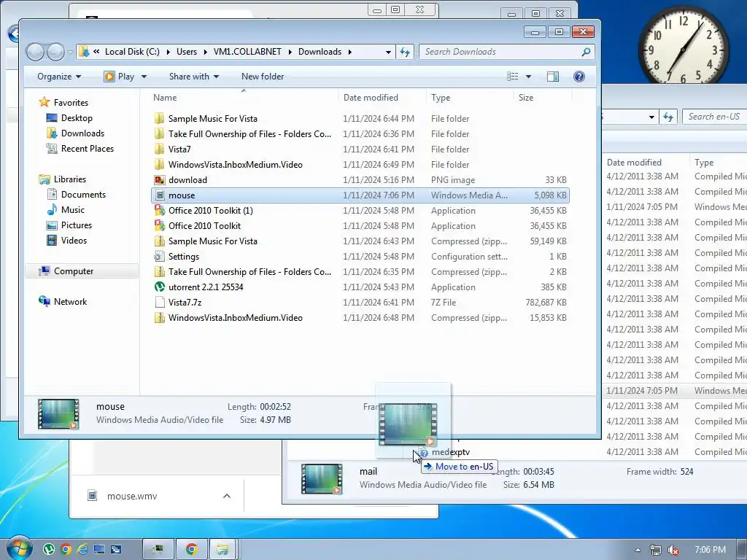Select the Vista7.7z file

360,303
